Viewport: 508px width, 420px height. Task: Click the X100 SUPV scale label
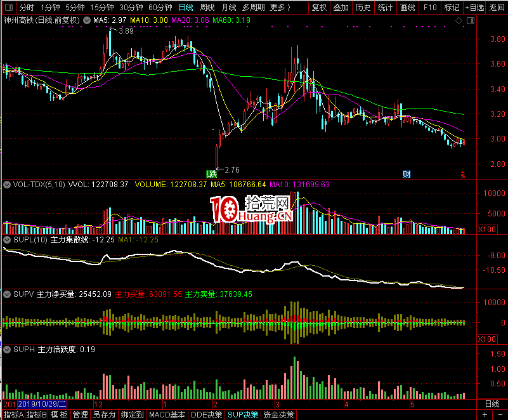pyautogui.click(x=487, y=339)
